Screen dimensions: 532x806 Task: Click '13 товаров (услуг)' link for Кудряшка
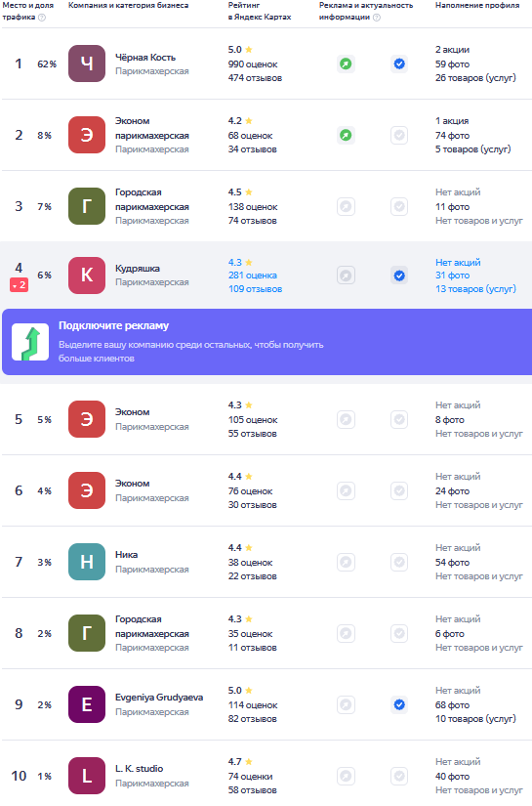[475, 289]
